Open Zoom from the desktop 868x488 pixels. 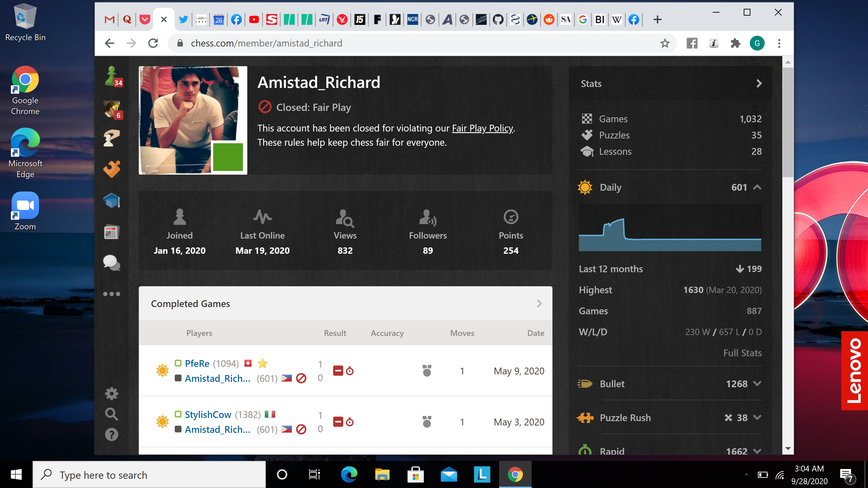click(x=25, y=211)
